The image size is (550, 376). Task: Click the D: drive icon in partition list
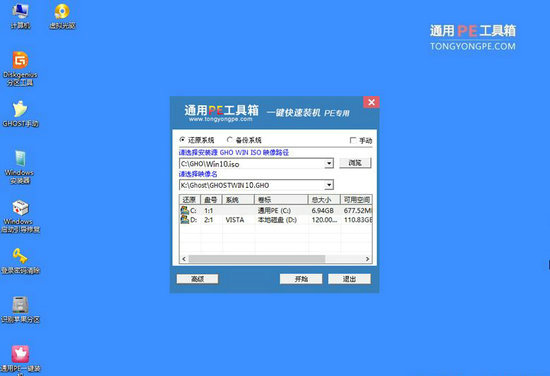coord(185,220)
